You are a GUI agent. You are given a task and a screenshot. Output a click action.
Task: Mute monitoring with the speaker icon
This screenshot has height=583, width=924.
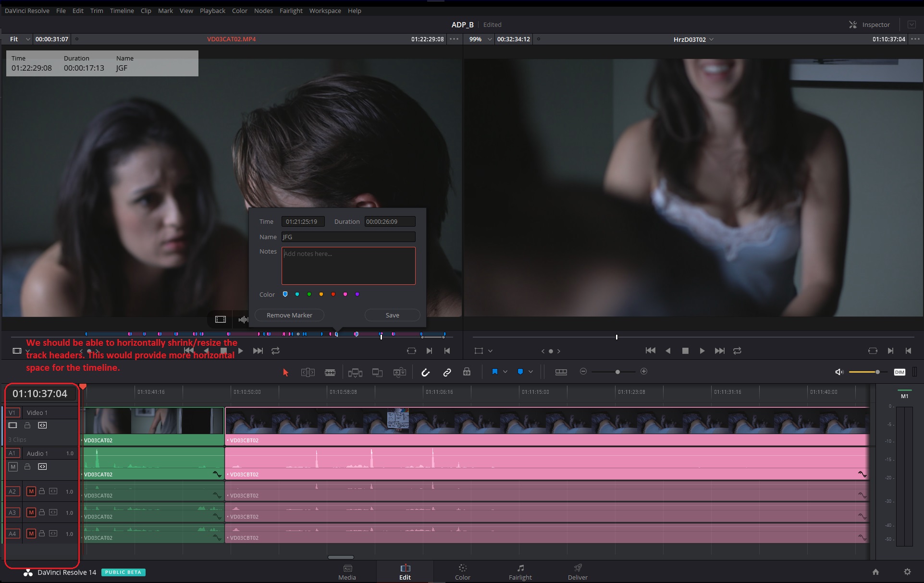[839, 372]
